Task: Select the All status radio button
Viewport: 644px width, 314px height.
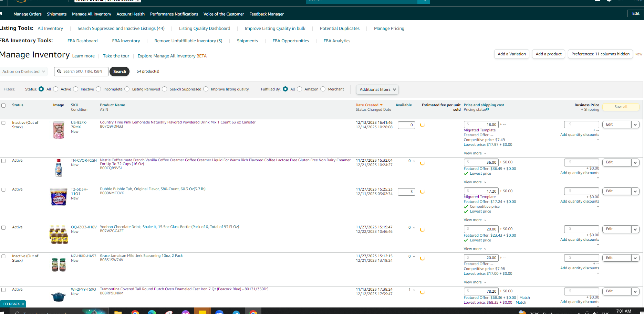Action: point(41,89)
